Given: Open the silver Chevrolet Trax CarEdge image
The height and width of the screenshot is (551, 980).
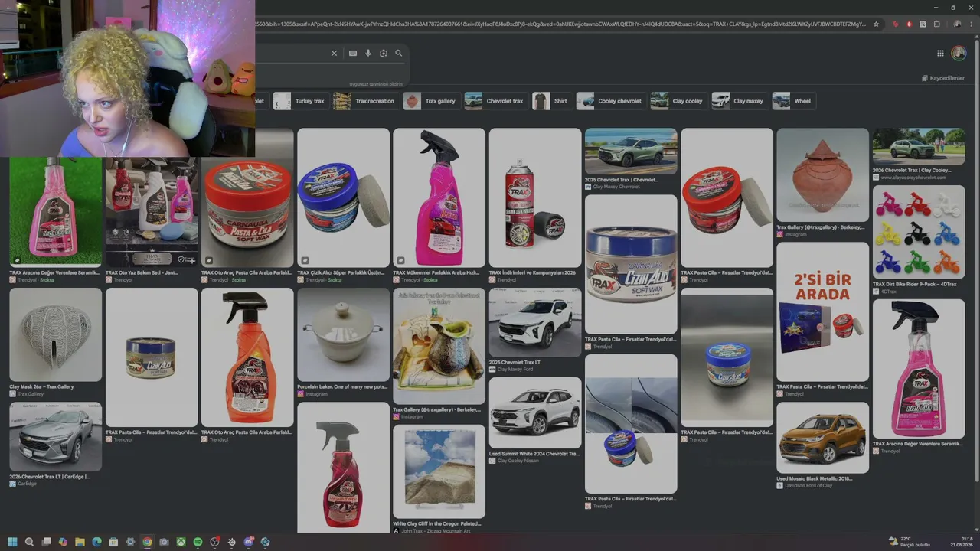Looking at the screenshot, I should 55,437.
